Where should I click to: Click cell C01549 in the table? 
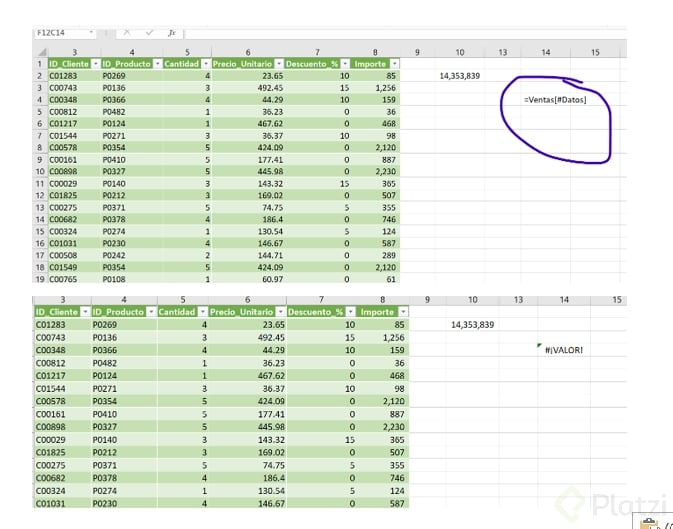coord(74,268)
